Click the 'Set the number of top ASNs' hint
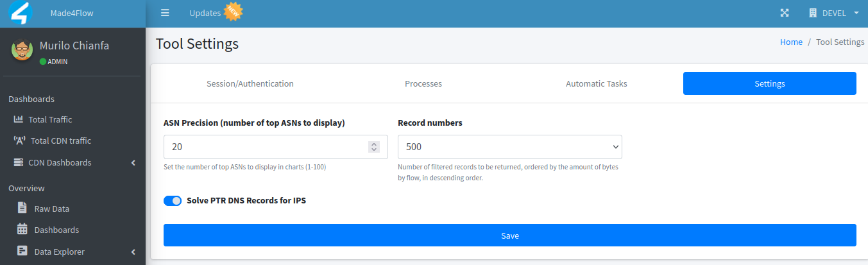868x265 pixels. (x=245, y=167)
